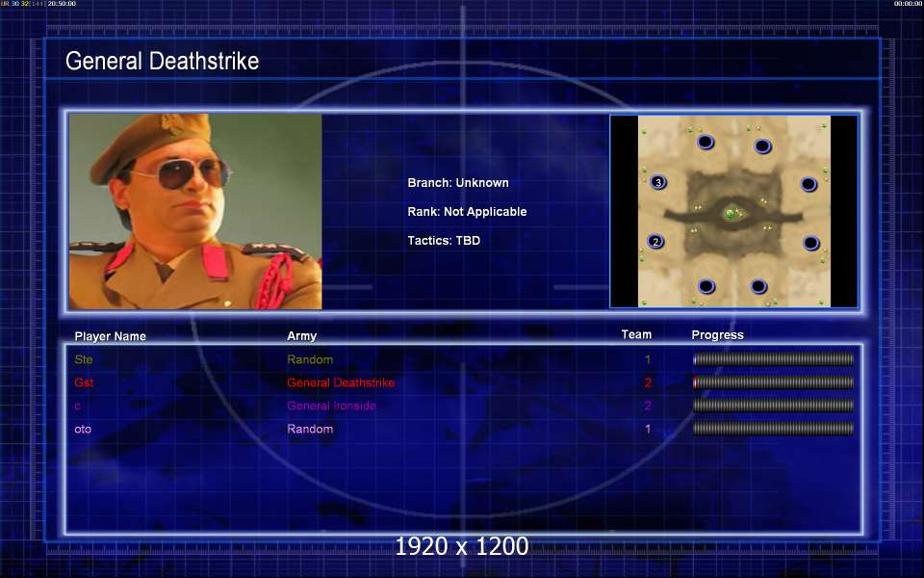Click the 'Tactics: TBD' text

point(444,241)
